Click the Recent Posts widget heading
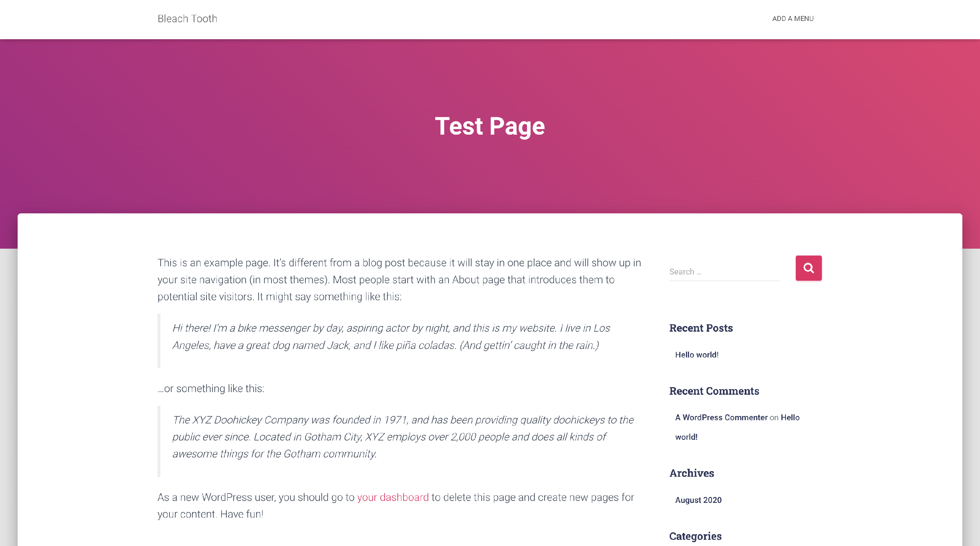Screen dimensions: 980x546 coord(701,328)
